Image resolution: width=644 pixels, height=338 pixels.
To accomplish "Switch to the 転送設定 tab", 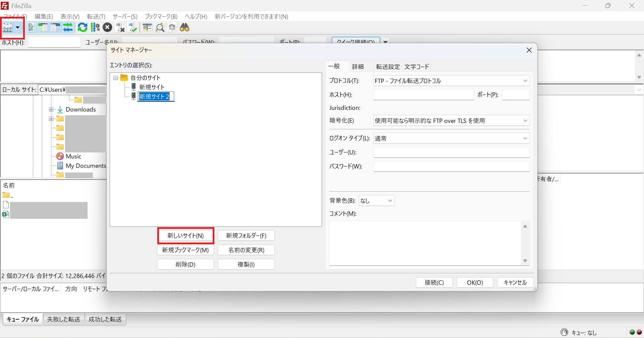I will pos(388,67).
